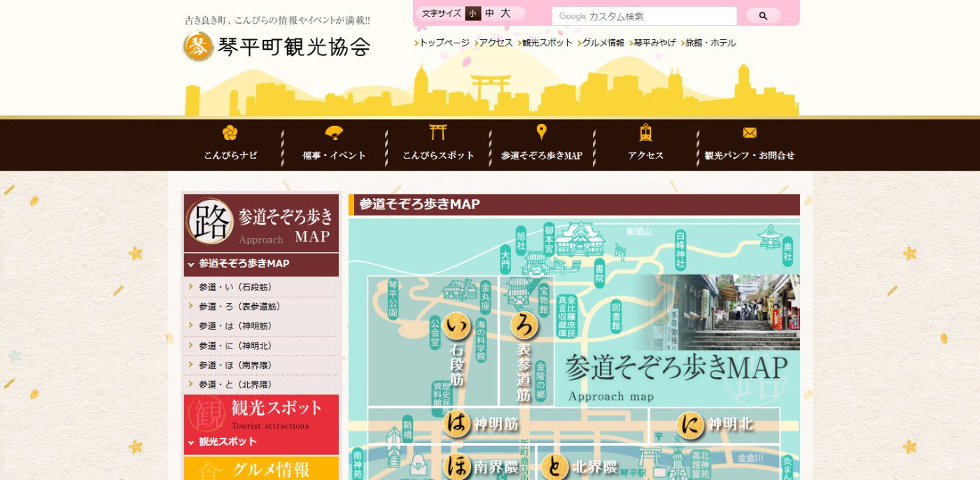Click the Google custom search field

tap(644, 16)
